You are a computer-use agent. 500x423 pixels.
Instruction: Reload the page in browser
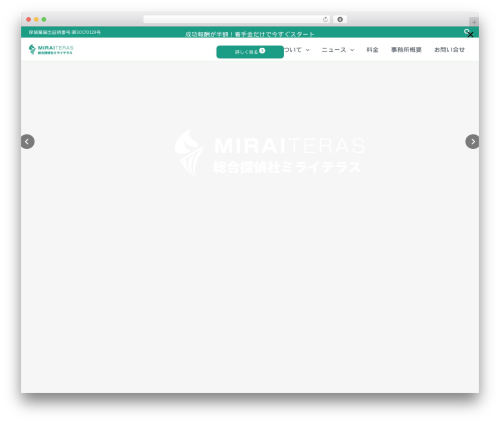pyautogui.click(x=325, y=19)
